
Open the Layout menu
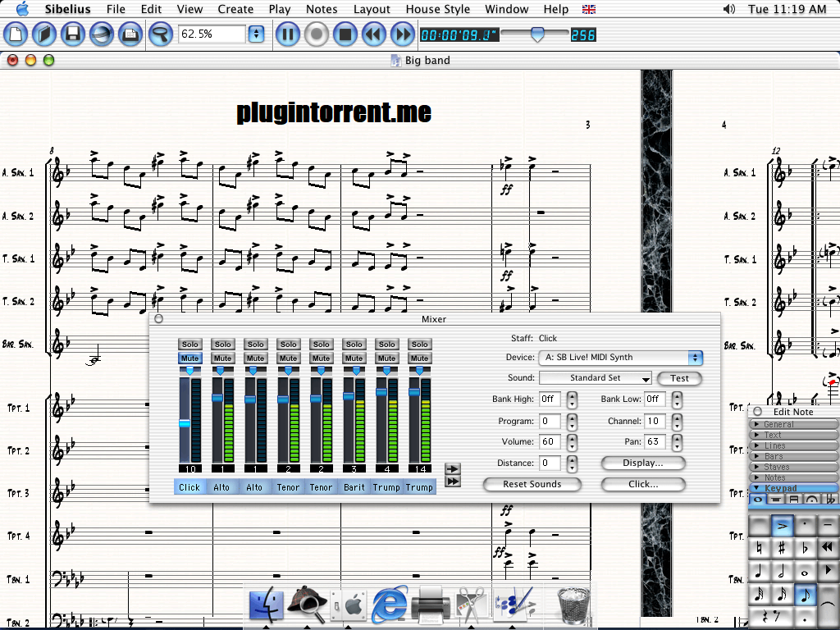372,9
